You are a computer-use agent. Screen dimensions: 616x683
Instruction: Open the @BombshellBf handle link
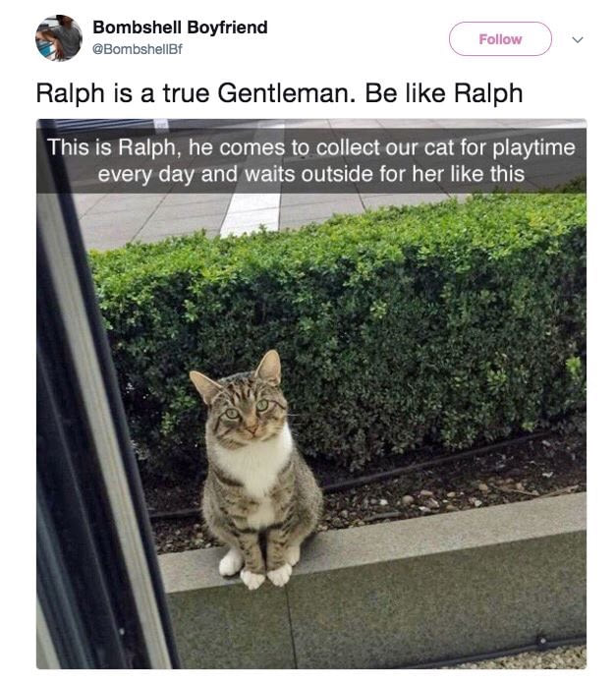[137, 49]
